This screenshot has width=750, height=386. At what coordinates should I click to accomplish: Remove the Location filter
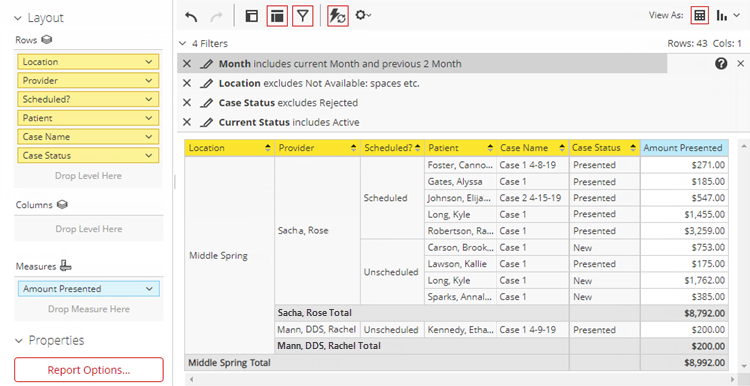[x=187, y=83]
